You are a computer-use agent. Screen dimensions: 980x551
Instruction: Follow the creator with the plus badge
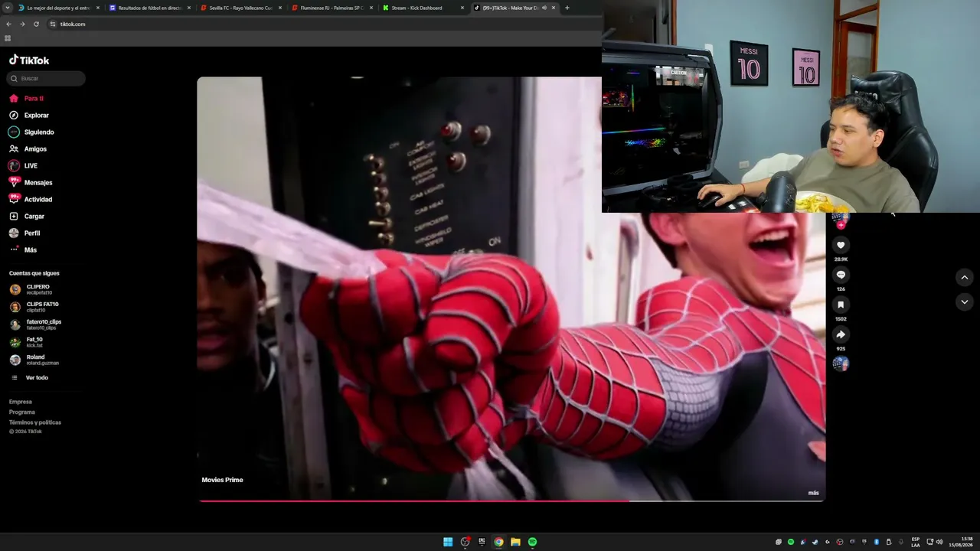pyautogui.click(x=841, y=225)
